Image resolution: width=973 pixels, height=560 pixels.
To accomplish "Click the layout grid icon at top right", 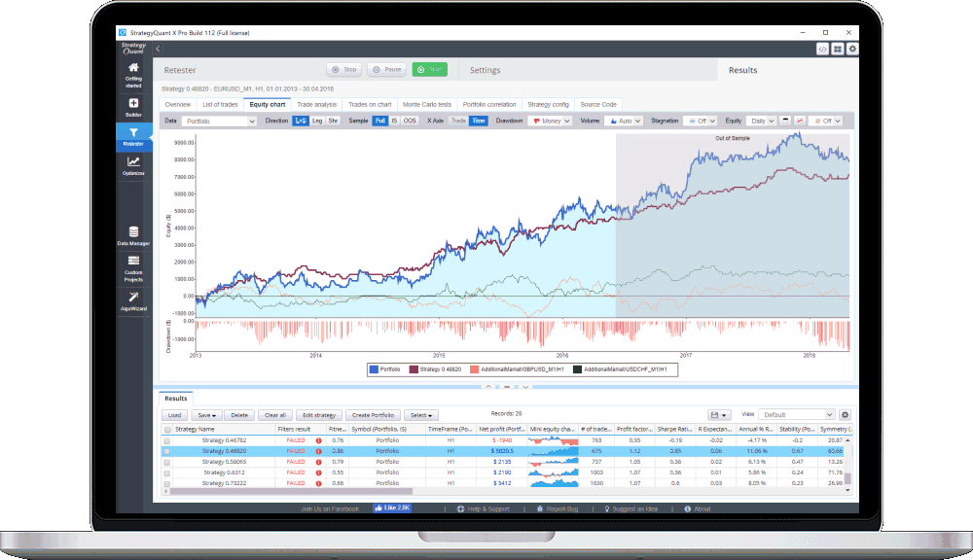I will point(837,49).
